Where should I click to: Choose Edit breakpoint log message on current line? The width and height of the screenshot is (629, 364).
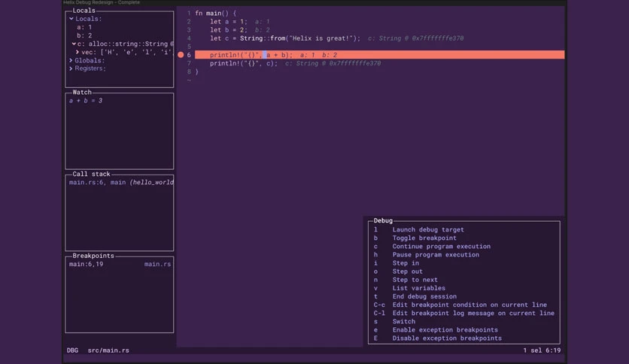pyautogui.click(x=473, y=314)
